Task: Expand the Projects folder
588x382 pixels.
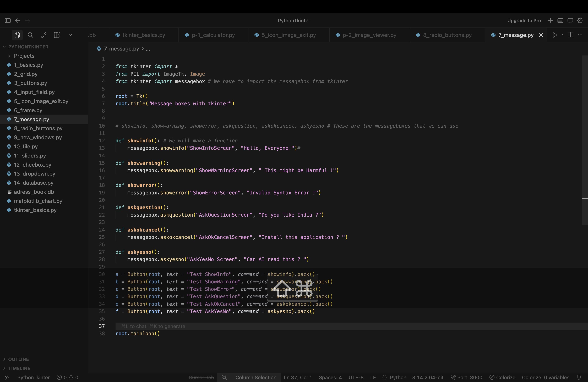Action: click(24, 56)
